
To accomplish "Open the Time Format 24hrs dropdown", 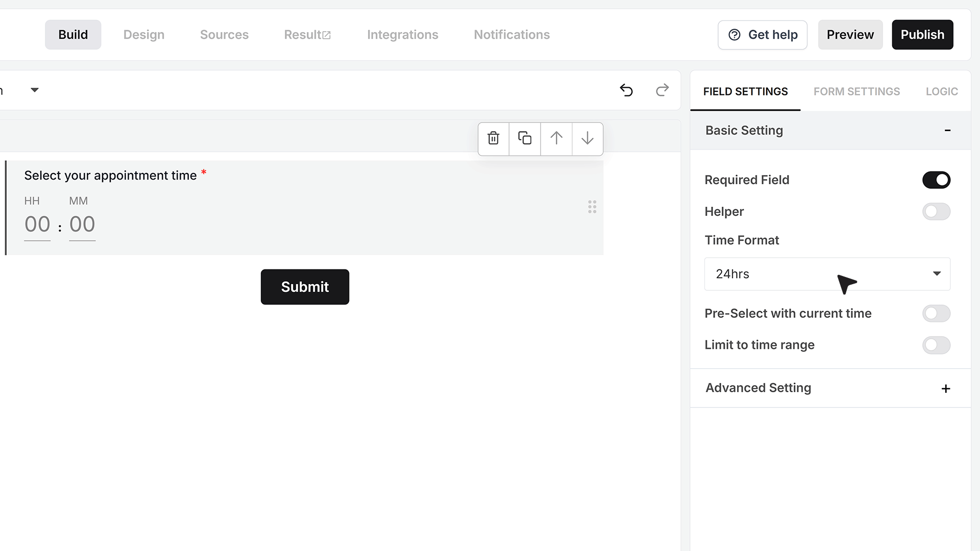I will [x=827, y=274].
